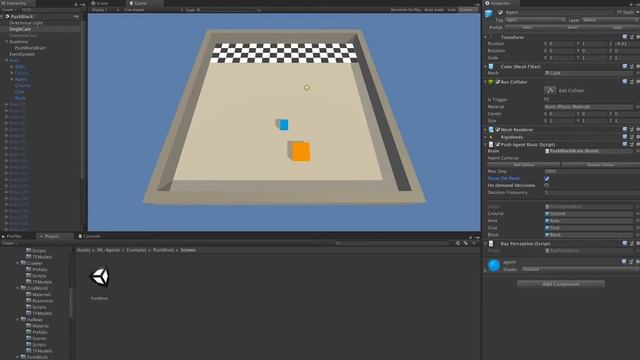Click the Rigidbody component icon
640x360 pixels.
point(491,137)
